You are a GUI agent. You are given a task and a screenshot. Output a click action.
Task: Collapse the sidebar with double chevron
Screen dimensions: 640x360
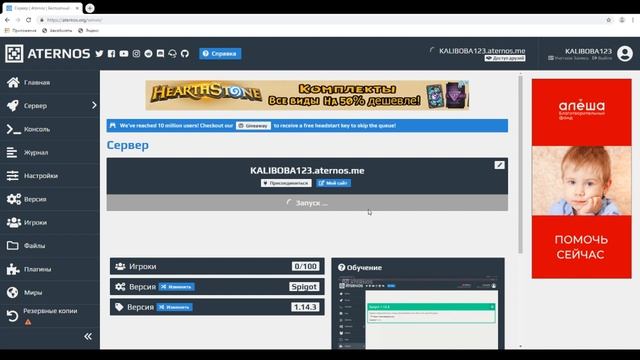(x=88, y=336)
